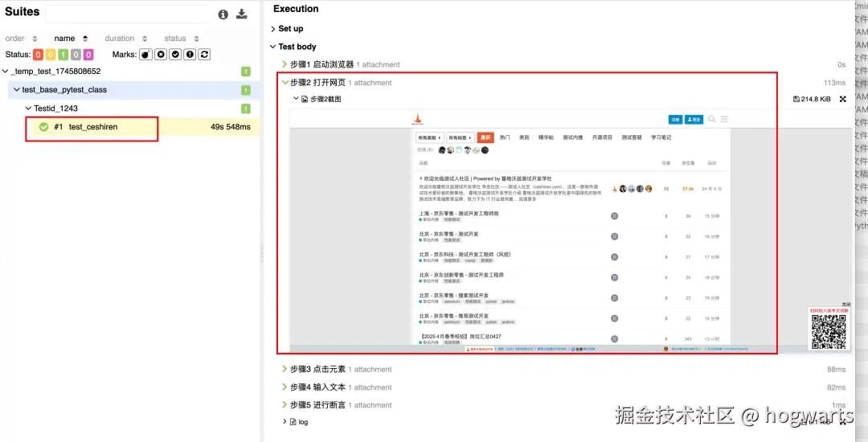Toggle the retries refresh mark filter

pyautogui.click(x=205, y=54)
